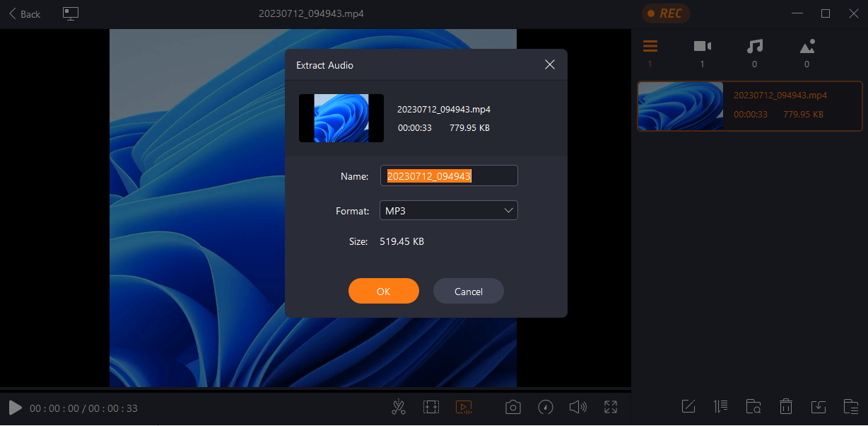The height and width of the screenshot is (426, 868).
Task: Close the main application window
Action: click(x=854, y=13)
